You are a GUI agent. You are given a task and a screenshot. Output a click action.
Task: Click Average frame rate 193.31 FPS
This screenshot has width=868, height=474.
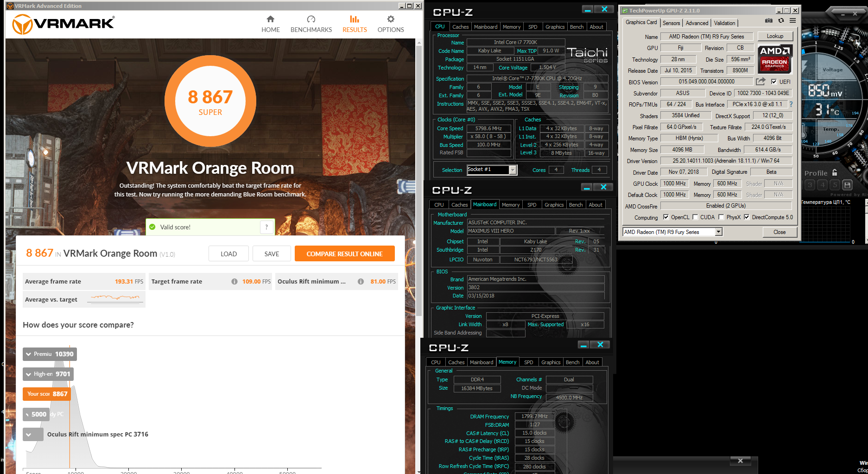coord(84,281)
